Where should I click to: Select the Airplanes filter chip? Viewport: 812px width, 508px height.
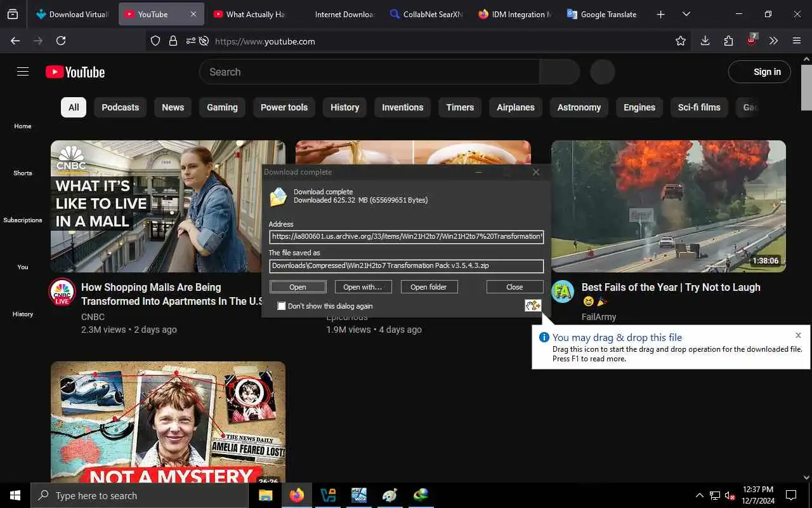point(516,107)
